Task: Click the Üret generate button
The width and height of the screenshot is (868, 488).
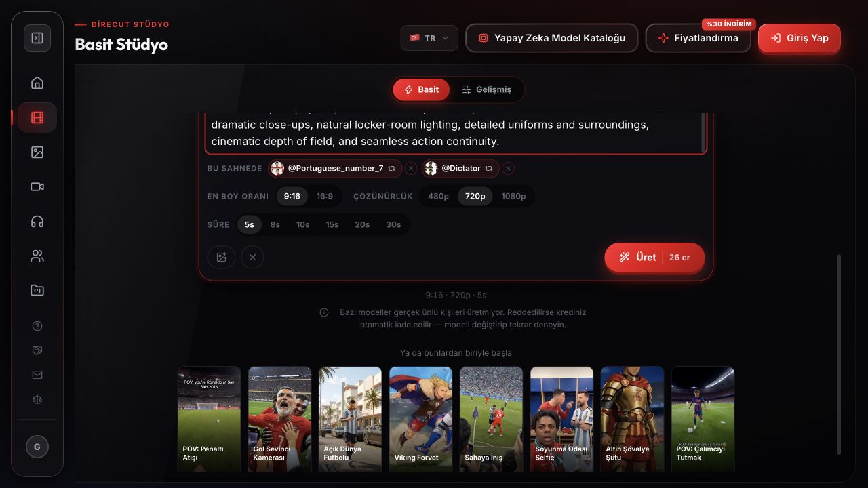Action: [654, 258]
